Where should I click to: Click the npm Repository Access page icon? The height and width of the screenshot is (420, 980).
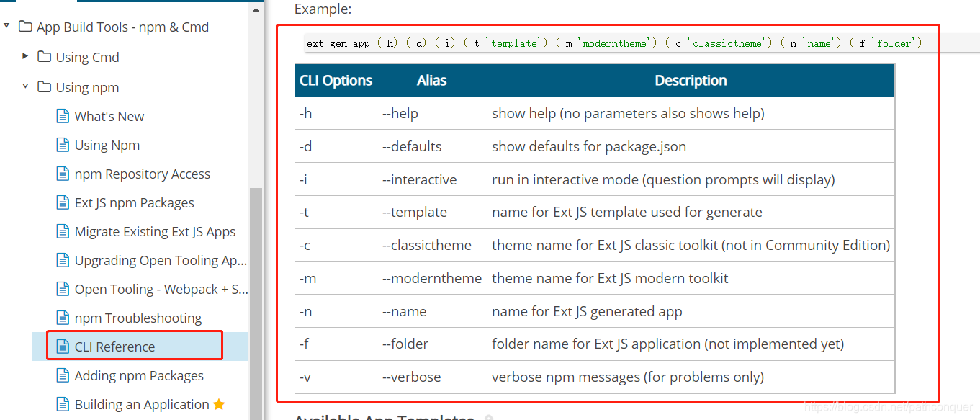coord(63,174)
